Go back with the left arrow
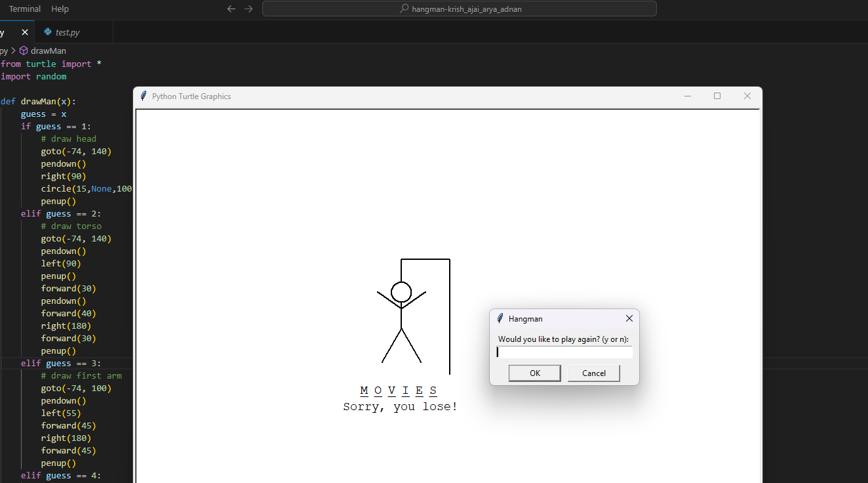Screen dimensions: 868x483 click(231, 9)
